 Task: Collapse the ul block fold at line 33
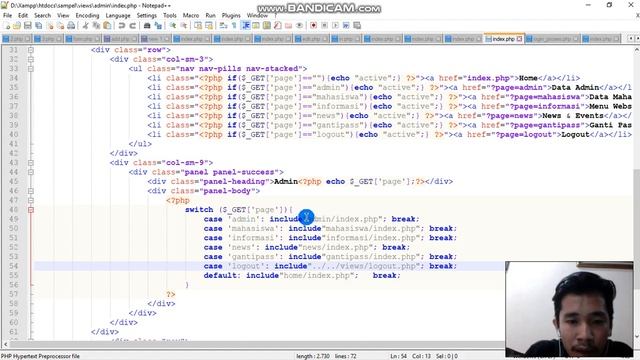pyautogui.click(x=31, y=69)
